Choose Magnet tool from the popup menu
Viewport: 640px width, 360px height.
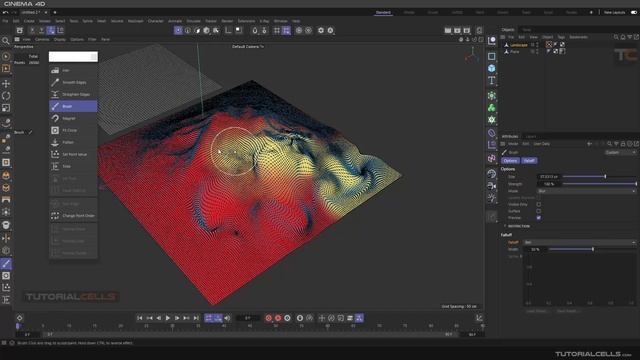73,118
